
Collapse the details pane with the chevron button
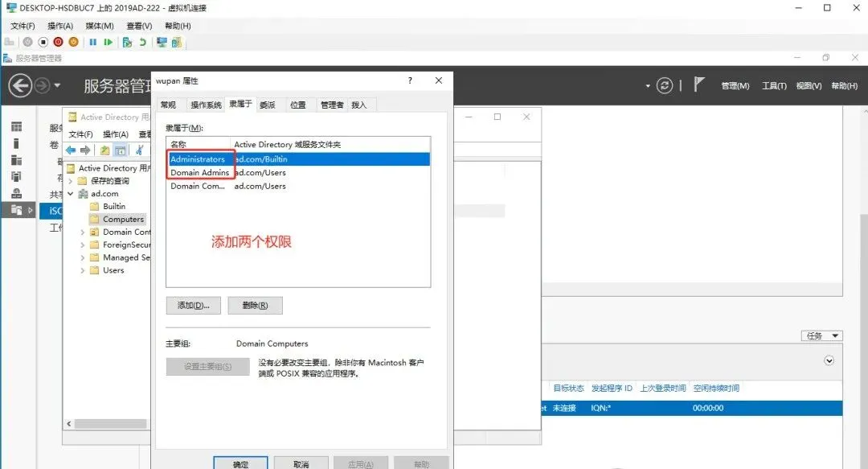point(829,360)
